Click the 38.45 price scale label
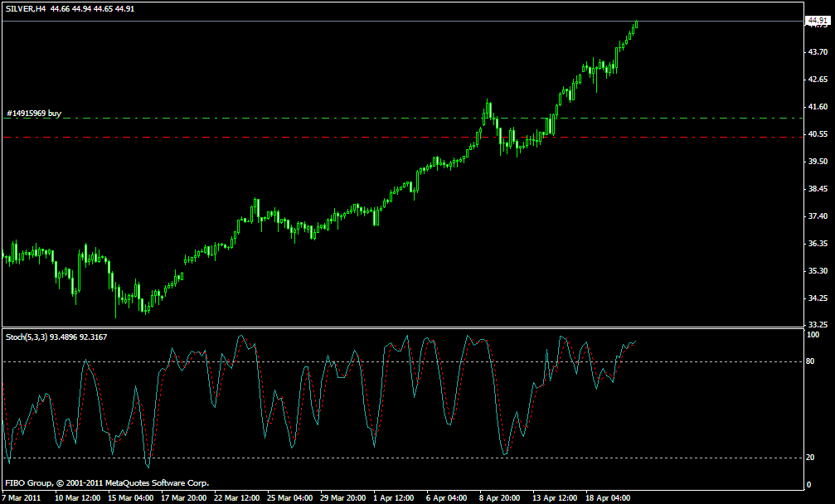The image size is (835, 504). [x=818, y=189]
